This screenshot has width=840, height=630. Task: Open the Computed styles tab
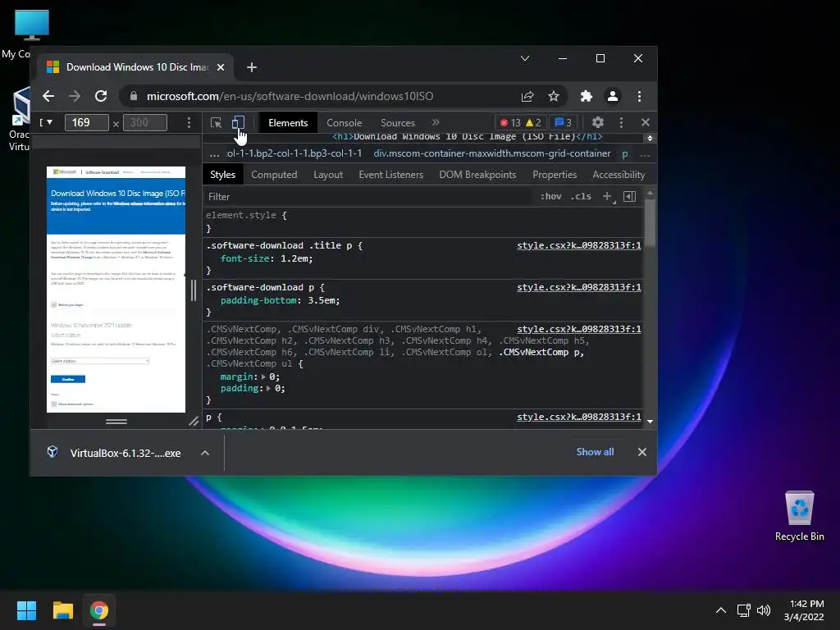[x=274, y=175]
